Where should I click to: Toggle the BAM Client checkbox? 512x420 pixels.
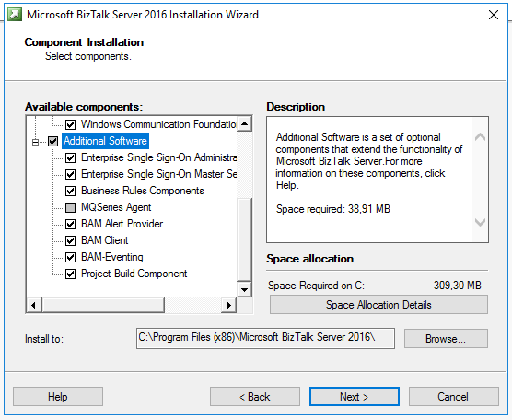coord(71,240)
